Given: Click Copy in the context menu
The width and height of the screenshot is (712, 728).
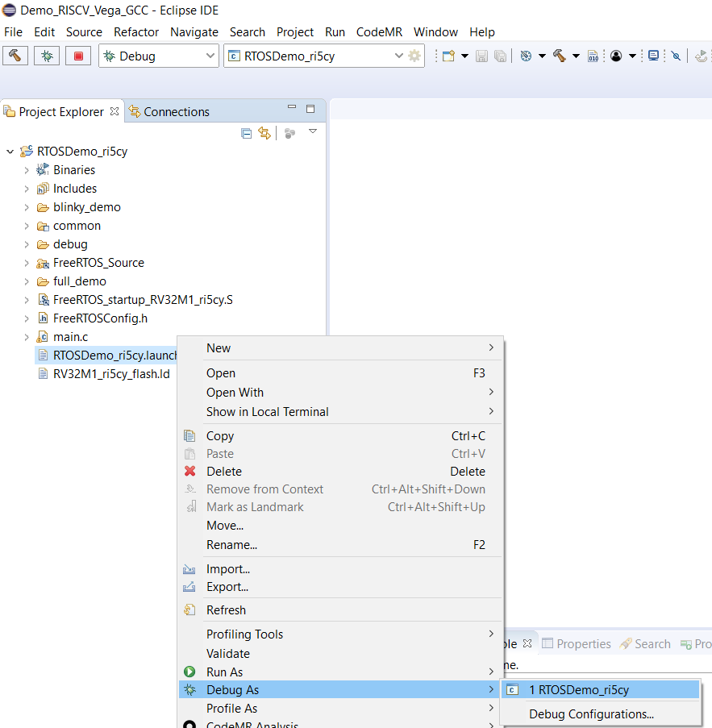Looking at the screenshot, I should click(x=340, y=436).
